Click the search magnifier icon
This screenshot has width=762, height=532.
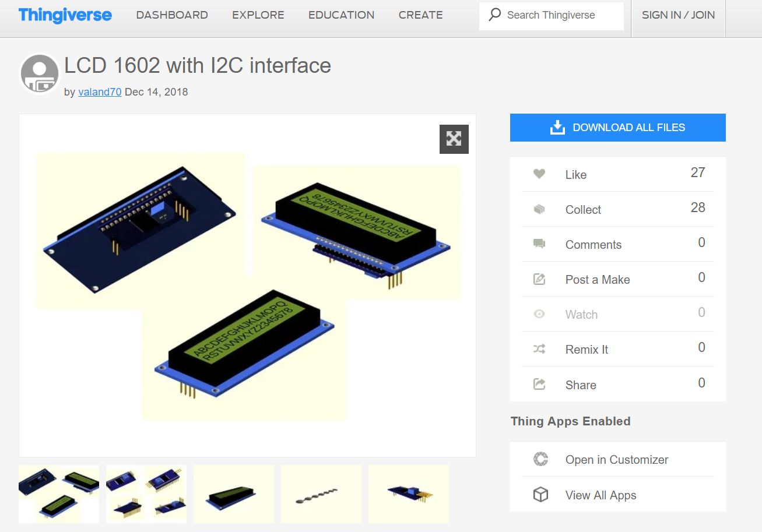click(494, 15)
